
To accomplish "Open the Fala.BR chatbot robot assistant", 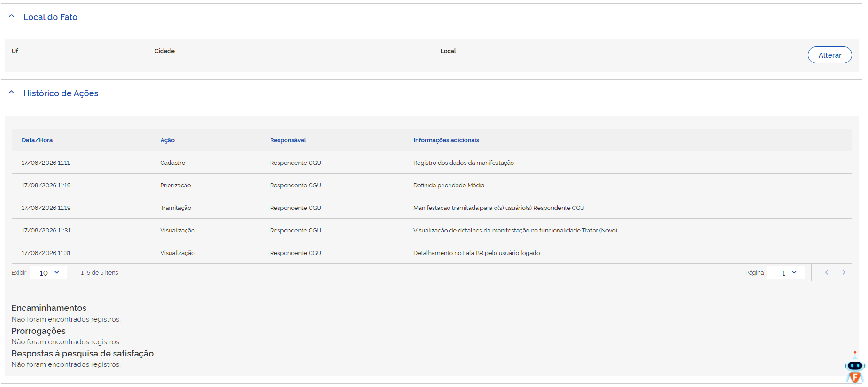I will (x=855, y=368).
